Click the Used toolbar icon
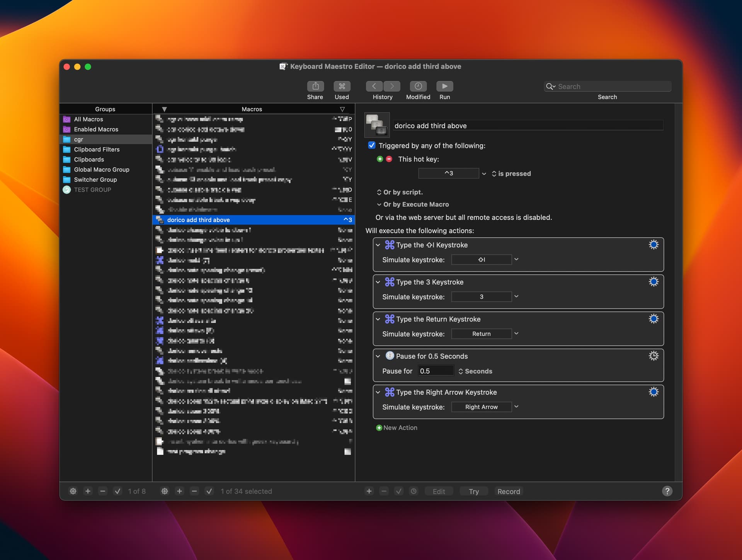 point(341,86)
